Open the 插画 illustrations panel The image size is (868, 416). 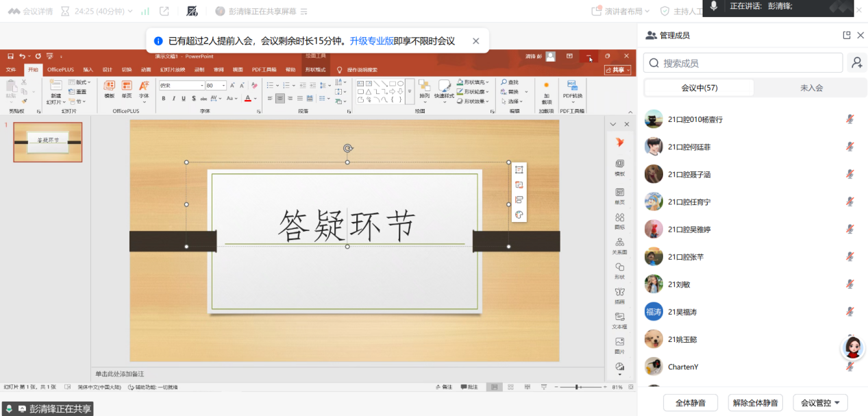click(619, 293)
